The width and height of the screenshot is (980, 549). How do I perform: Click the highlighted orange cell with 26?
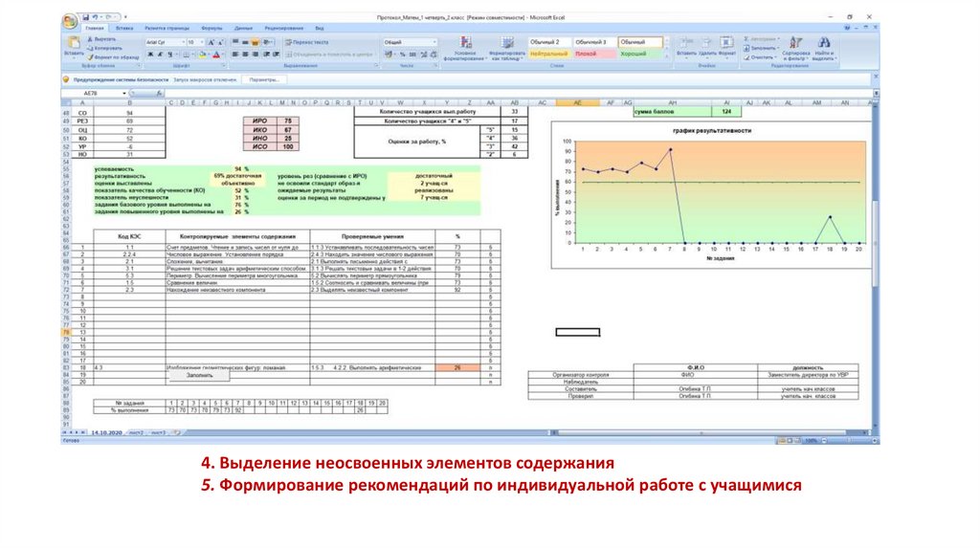457,368
